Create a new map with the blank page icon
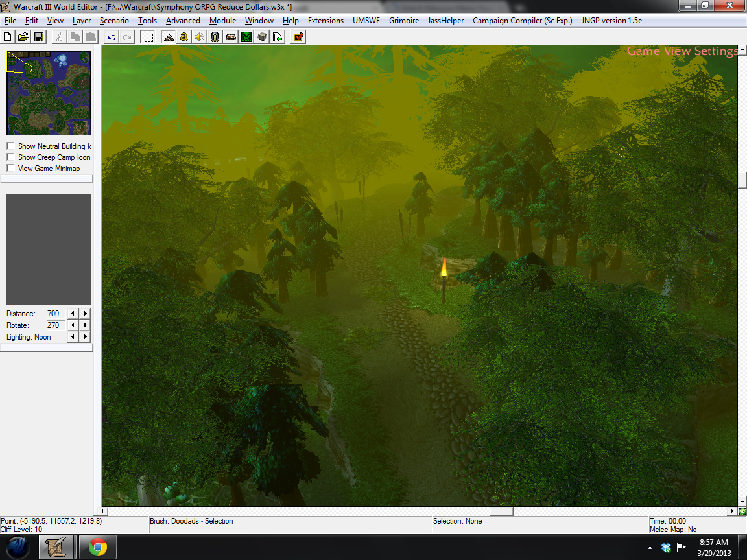The width and height of the screenshot is (747, 560). 8,37
